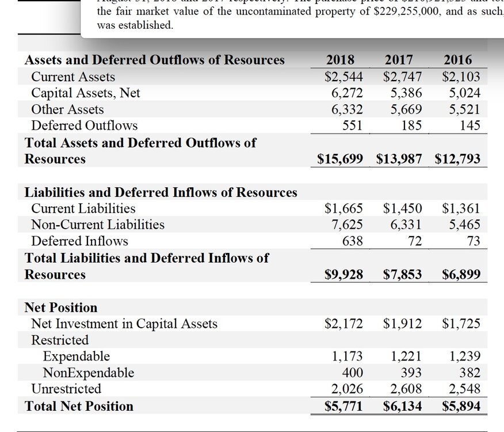Click the 2018 column header

(340, 60)
